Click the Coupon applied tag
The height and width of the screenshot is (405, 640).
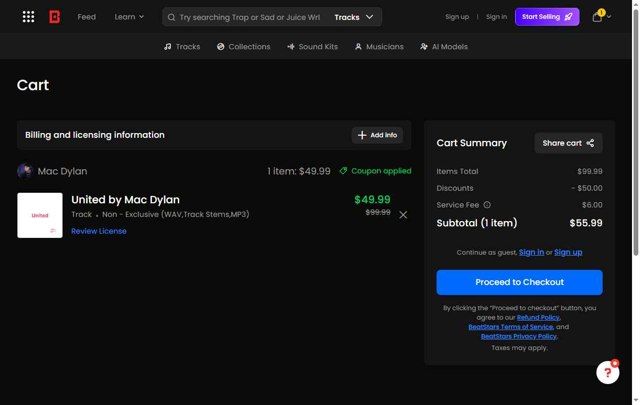click(x=375, y=171)
